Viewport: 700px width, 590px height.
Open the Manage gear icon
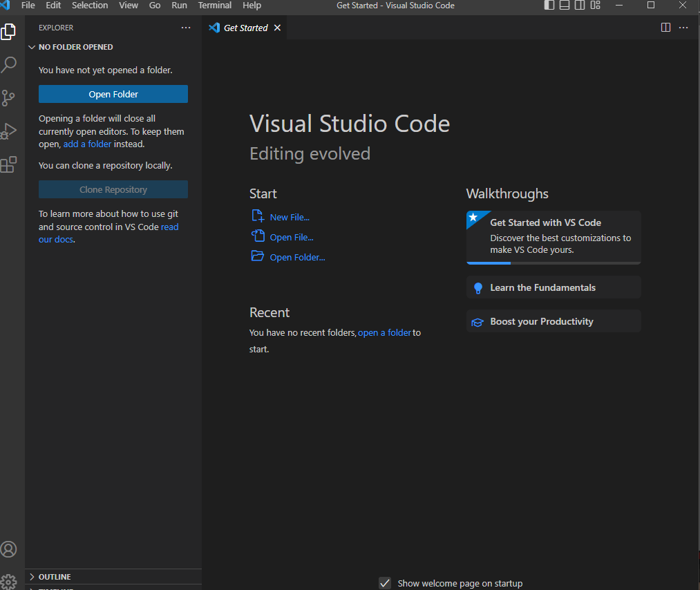(x=8, y=582)
